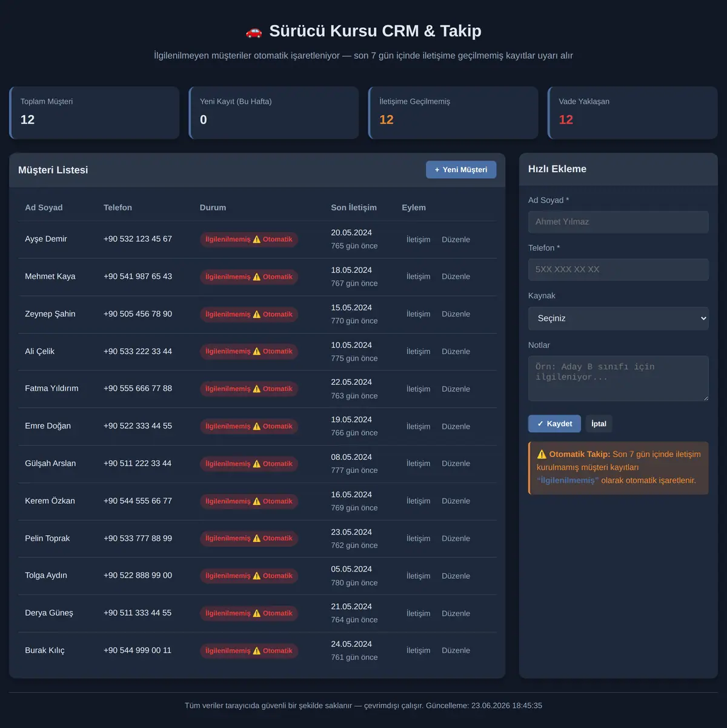The height and width of the screenshot is (728, 727).
Task: Cancel the form with İptal
Action: point(599,424)
